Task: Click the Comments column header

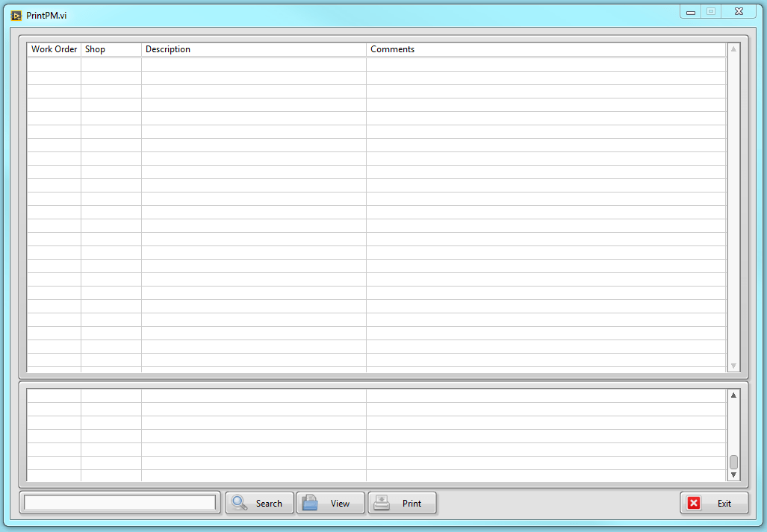Action: tap(392, 49)
